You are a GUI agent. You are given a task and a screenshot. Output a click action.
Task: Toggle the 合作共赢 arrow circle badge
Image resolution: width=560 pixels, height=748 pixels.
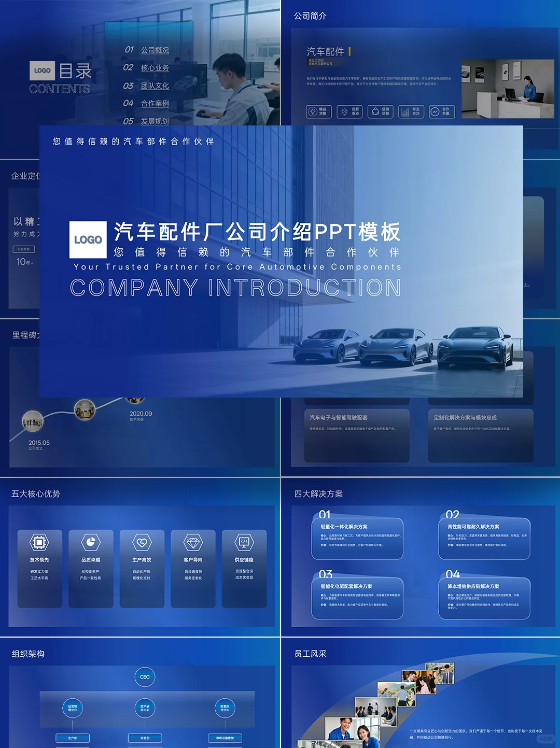[435, 112]
